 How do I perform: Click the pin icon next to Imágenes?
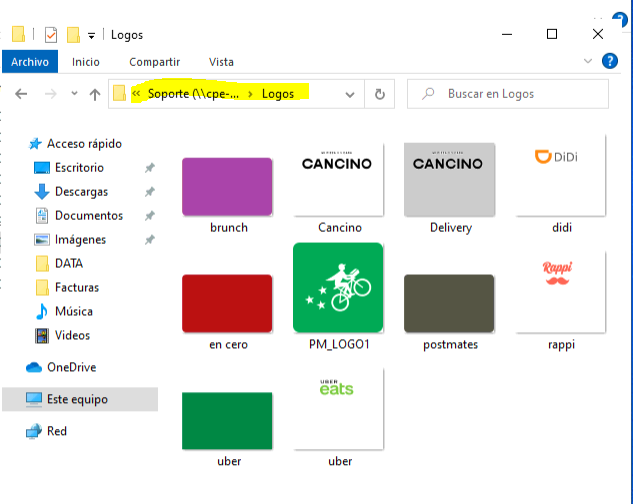point(150,239)
